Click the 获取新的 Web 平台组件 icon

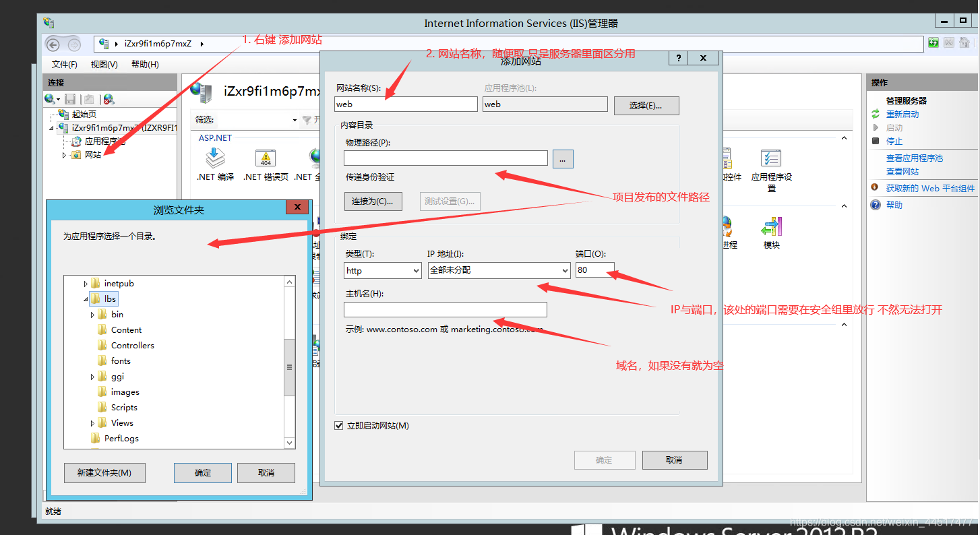(875, 188)
